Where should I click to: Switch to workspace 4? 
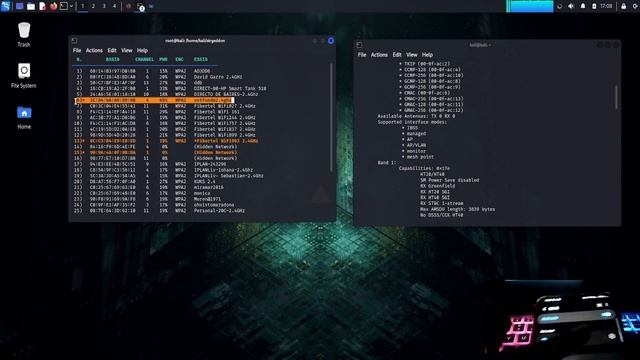(x=114, y=6)
